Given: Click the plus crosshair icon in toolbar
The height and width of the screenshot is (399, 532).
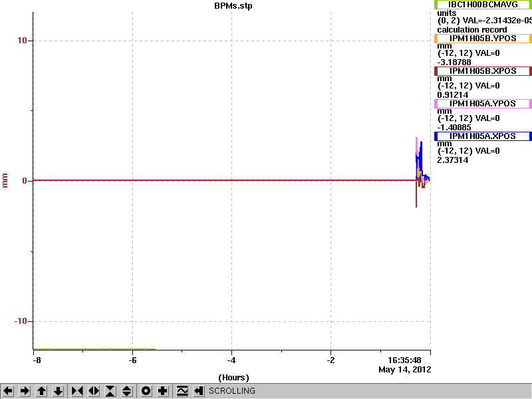Looking at the screenshot, I should (162, 391).
